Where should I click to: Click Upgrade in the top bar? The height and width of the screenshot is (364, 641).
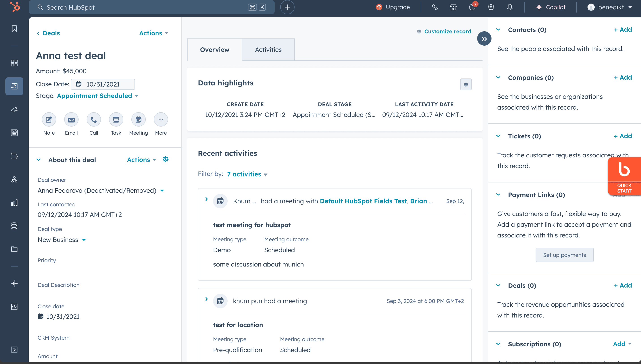(x=393, y=7)
